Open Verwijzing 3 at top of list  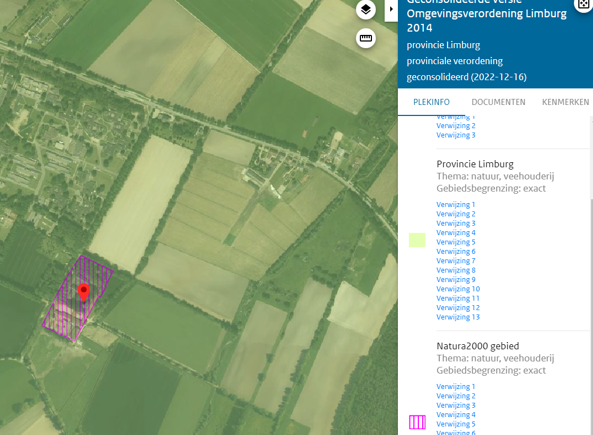tap(456, 135)
